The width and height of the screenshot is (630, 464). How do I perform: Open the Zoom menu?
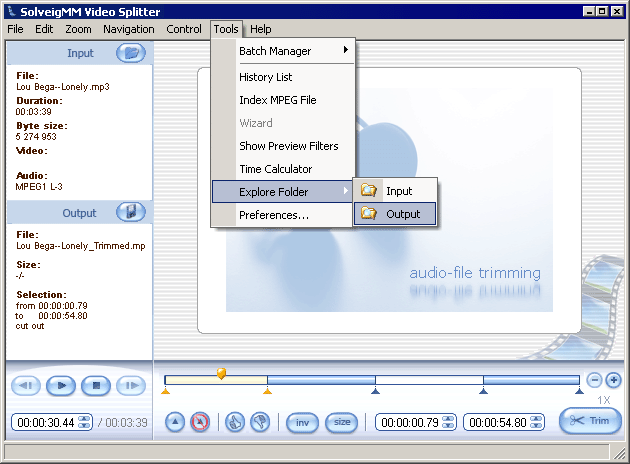pos(78,29)
